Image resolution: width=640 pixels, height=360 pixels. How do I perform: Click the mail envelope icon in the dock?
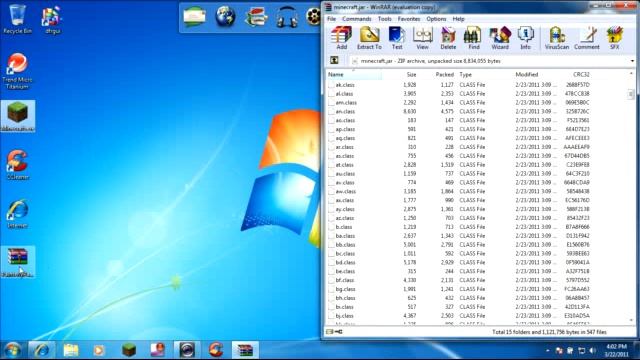click(x=194, y=17)
